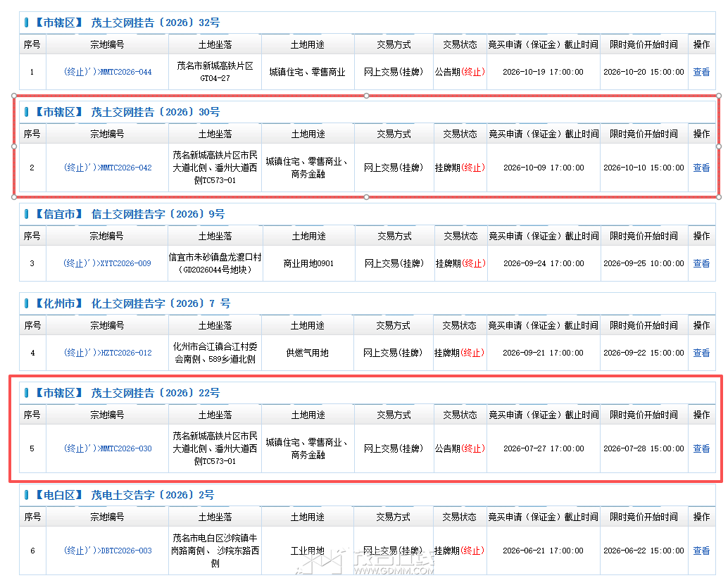The width and height of the screenshot is (728, 578).
Task: Click 查看 for parcel MMTC2026-042
Action: pyautogui.click(x=701, y=168)
